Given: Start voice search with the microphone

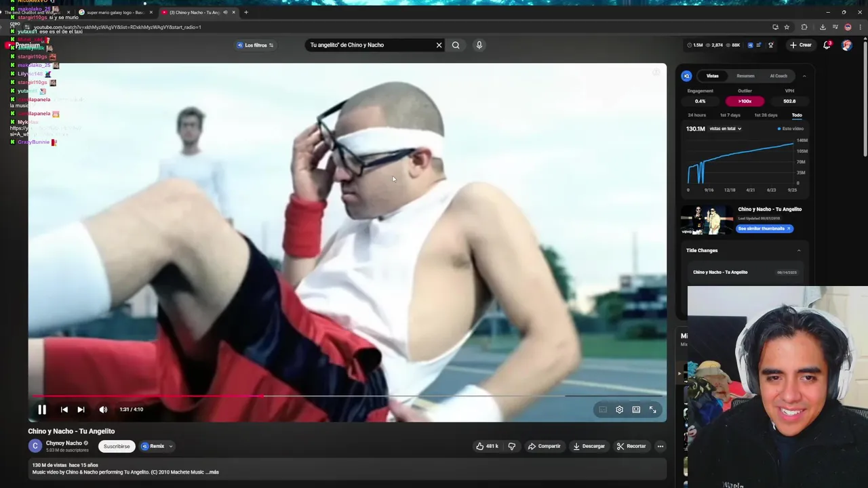Looking at the screenshot, I should 479,45.
